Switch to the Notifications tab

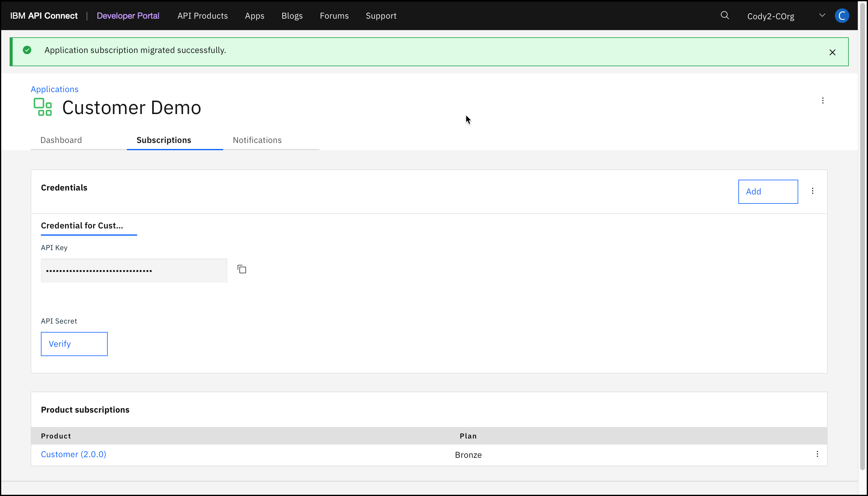[x=257, y=140]
